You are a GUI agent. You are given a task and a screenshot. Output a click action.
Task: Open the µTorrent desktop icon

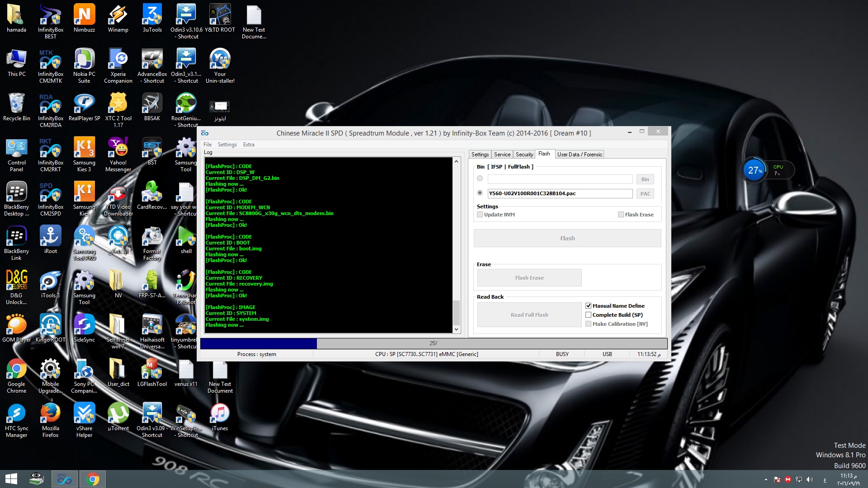[x=118, y=417]
